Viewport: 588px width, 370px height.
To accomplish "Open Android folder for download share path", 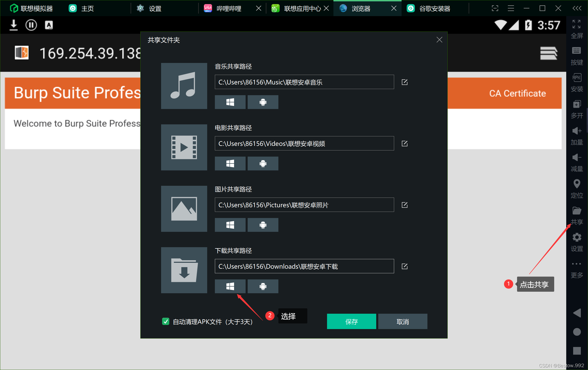I will tap(263, 286).
